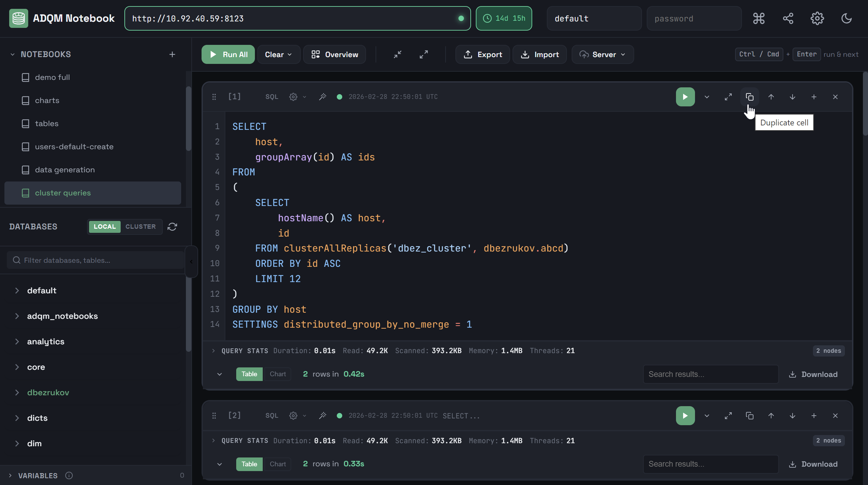
Task: Expand QUERY STATS for cell [1]
Action: [213, 351]
